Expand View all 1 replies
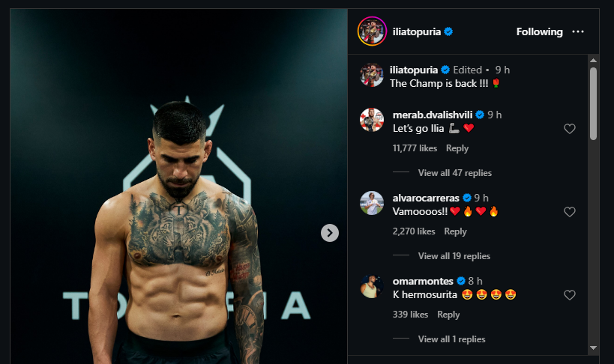This screenshot has width=614, height=364. (451, 339)
